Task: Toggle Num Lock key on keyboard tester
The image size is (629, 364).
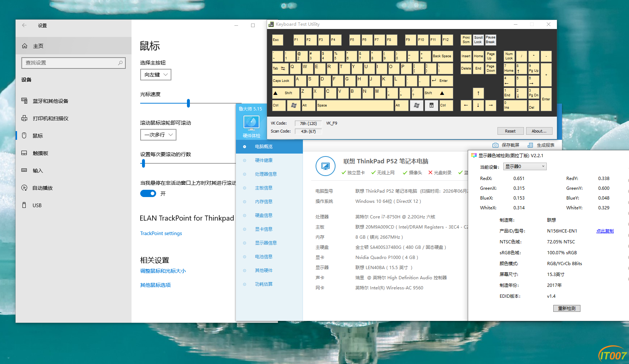Action: [x=509, y=56]
